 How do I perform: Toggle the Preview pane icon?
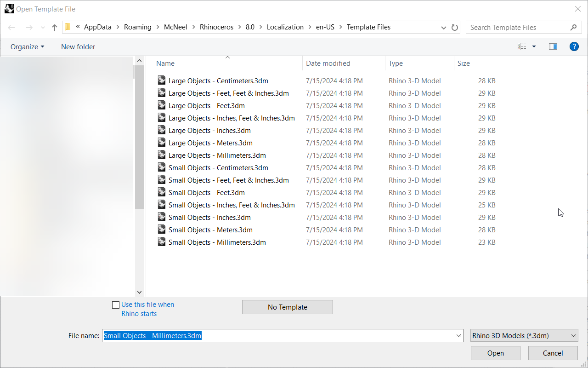click(x=553, y=46)
